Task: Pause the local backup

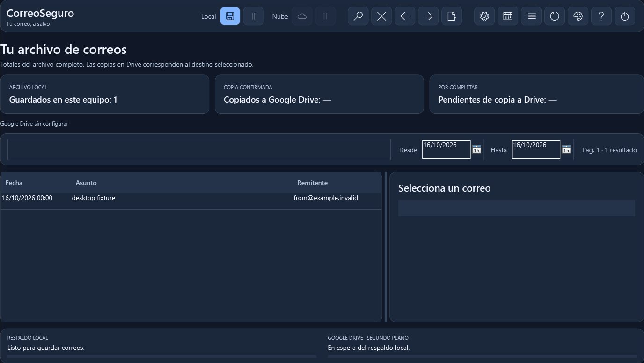Action: coord(253,16)
